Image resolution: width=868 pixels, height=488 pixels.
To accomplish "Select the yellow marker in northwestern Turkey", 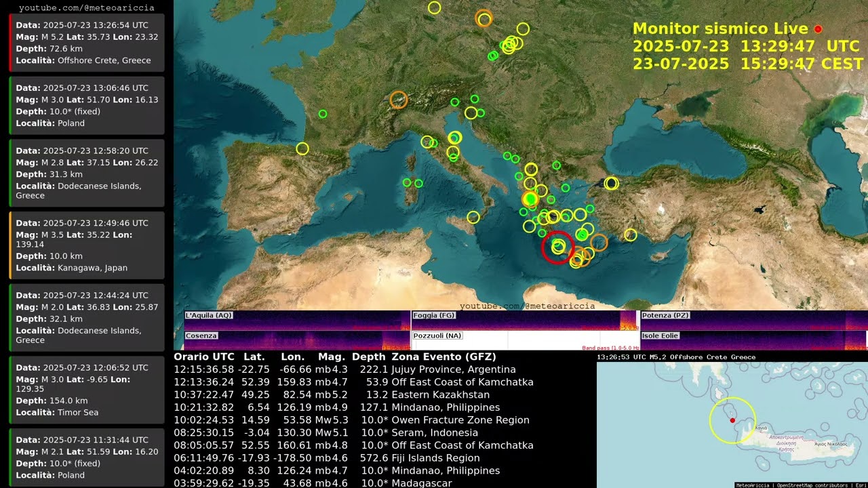I will click(x=612, y=183).
